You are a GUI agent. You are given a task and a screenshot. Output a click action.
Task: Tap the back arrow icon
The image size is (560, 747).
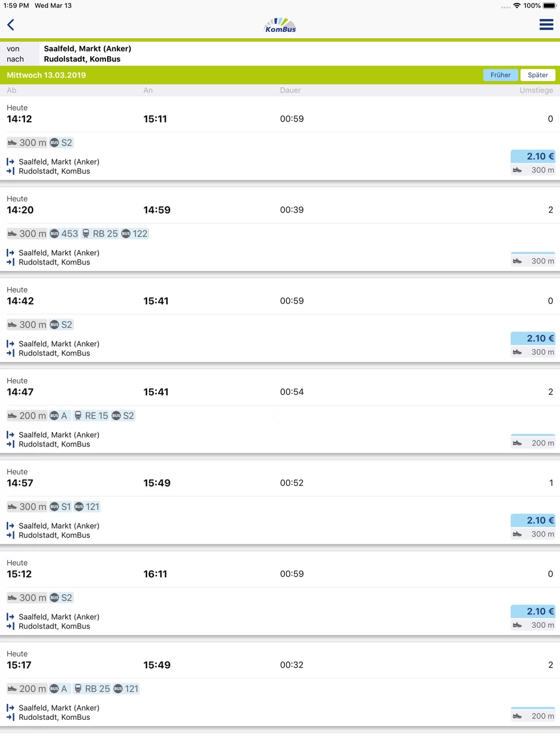tap(11, 25)
